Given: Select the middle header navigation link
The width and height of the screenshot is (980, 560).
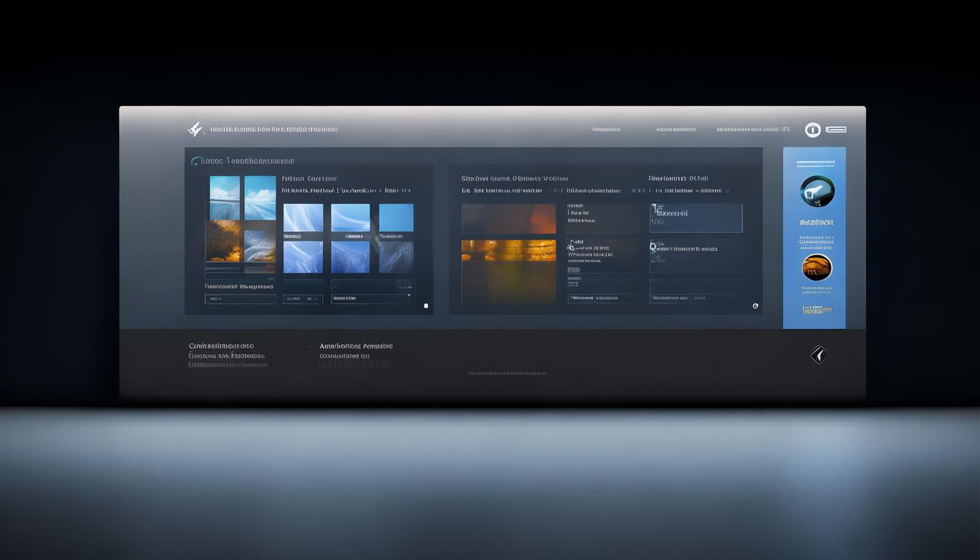Looking at the screenshot, I should (x=675, y=130).
